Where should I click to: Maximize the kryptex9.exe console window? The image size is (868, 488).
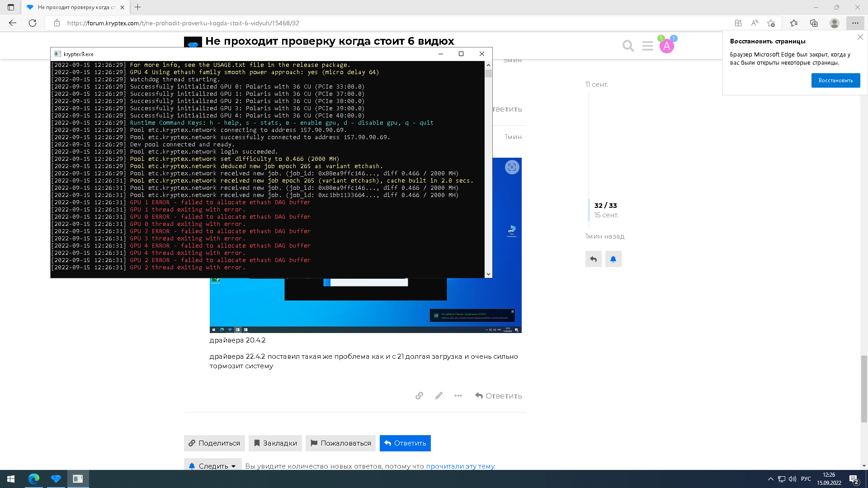pyautogui.click(x=461, y=54)
